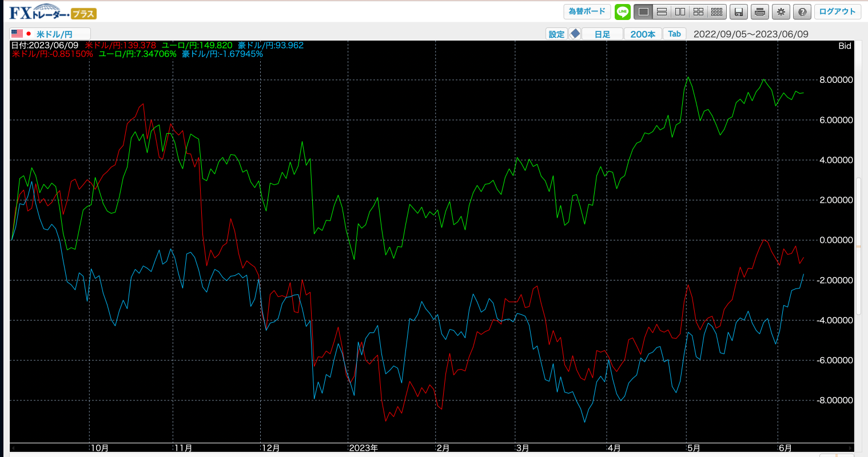Open help with question mark icon
The width and height of the screenshot is (868, 457).
point(802,11)
